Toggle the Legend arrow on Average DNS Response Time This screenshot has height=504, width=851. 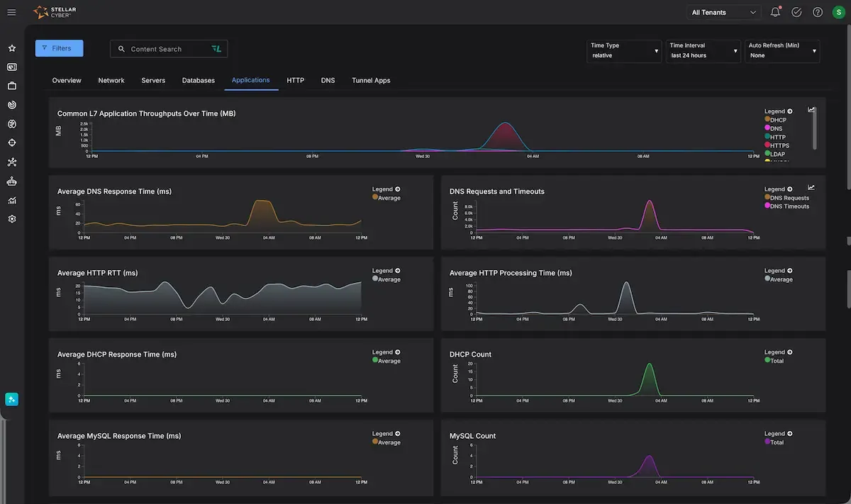pos(398,189)
